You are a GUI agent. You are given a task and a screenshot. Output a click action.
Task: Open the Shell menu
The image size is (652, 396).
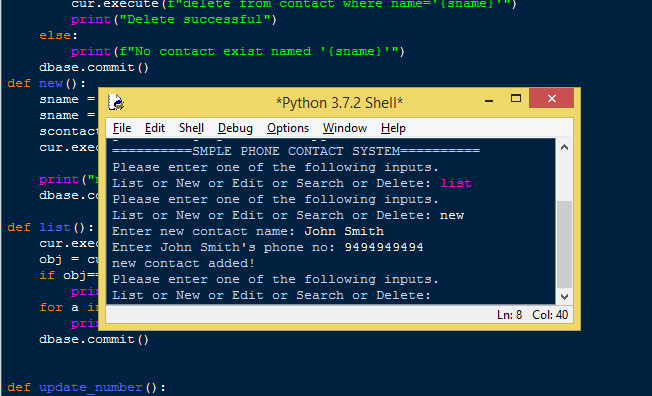coord(191,128)
